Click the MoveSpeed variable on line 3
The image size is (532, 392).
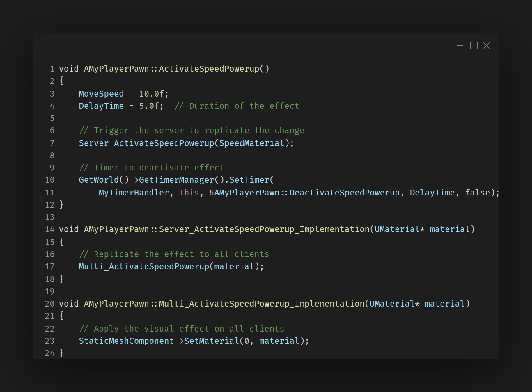[101, 94]
